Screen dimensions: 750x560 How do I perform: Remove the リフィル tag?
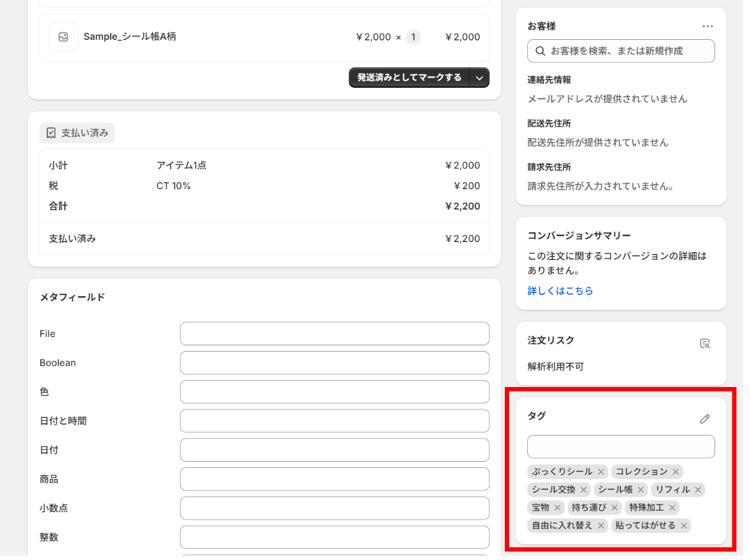click(698, 490)
